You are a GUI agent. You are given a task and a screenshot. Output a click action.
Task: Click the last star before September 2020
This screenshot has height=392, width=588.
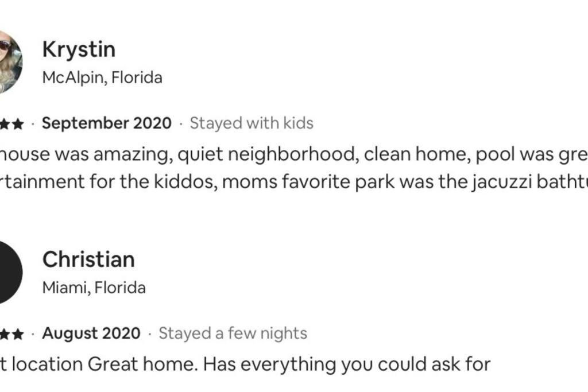coord(18,123)
